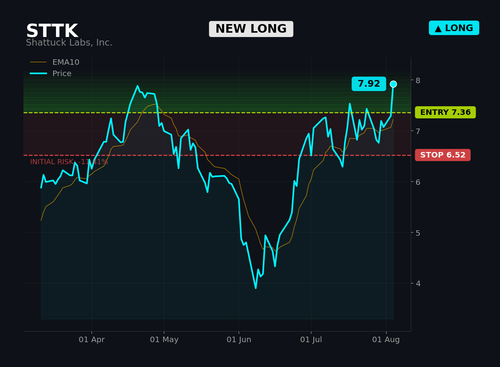Click the y-axis value 6
This screenshot has height=367, width=500.
pos(418,182)
